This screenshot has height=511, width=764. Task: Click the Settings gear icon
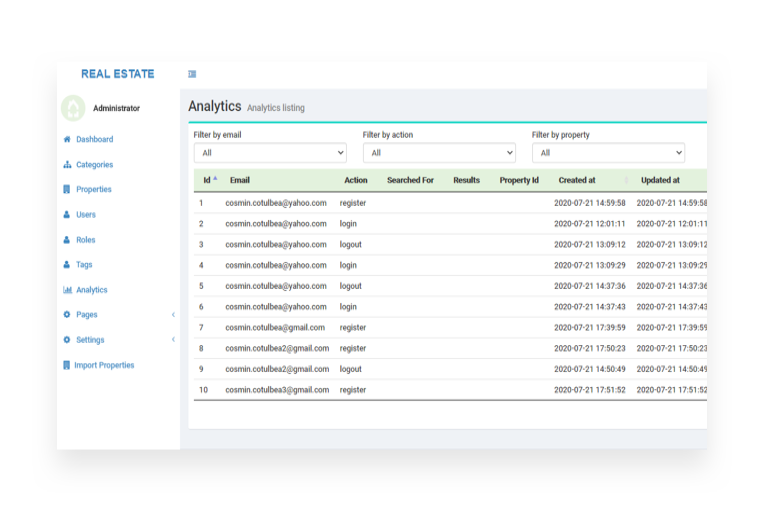67,340
